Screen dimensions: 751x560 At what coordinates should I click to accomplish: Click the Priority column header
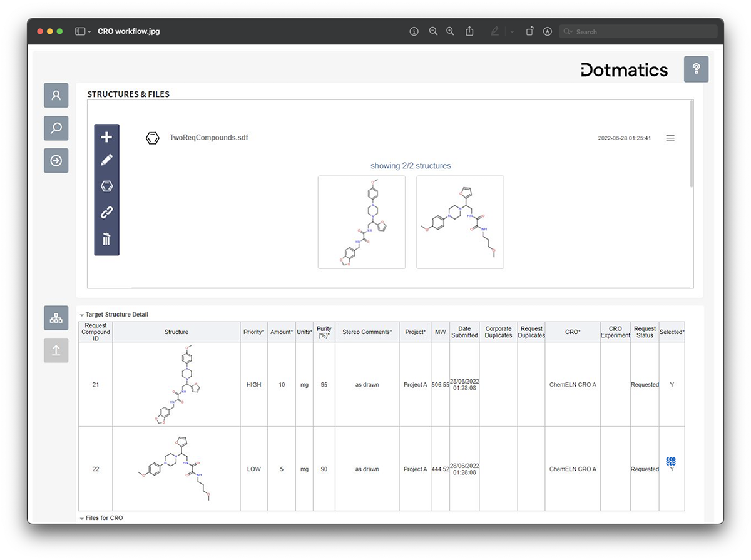[253, 332]
